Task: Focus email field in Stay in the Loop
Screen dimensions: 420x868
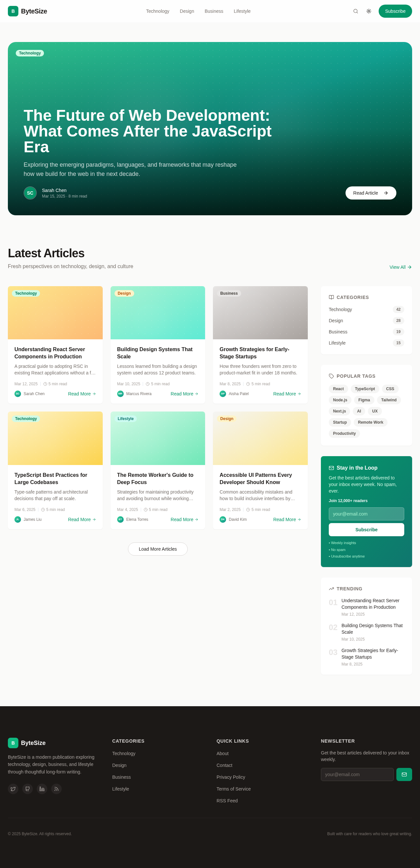Action: pos(366,514)
